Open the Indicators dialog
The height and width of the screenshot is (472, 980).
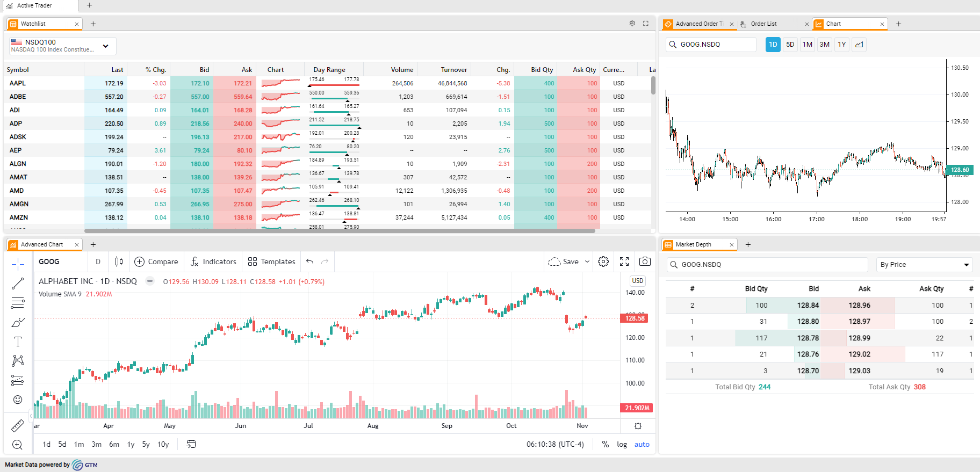[x=213, y=262]
